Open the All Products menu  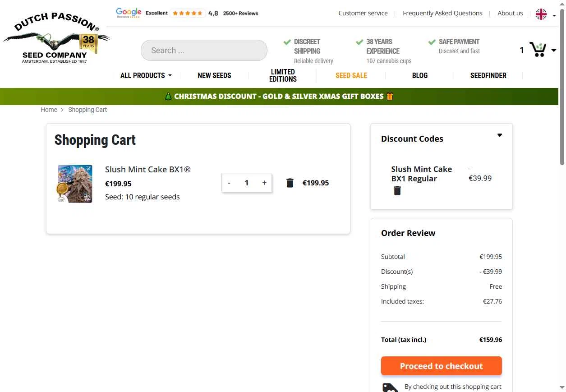pyautogui.click(x=146, y=75)
